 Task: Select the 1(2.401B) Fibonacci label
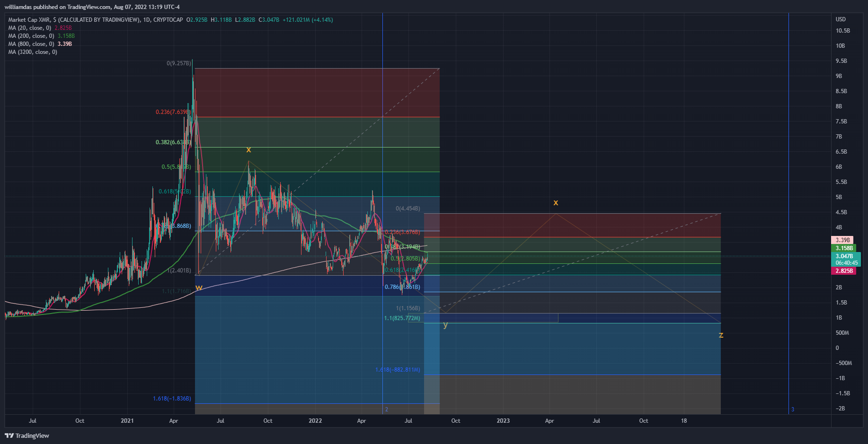179,270
